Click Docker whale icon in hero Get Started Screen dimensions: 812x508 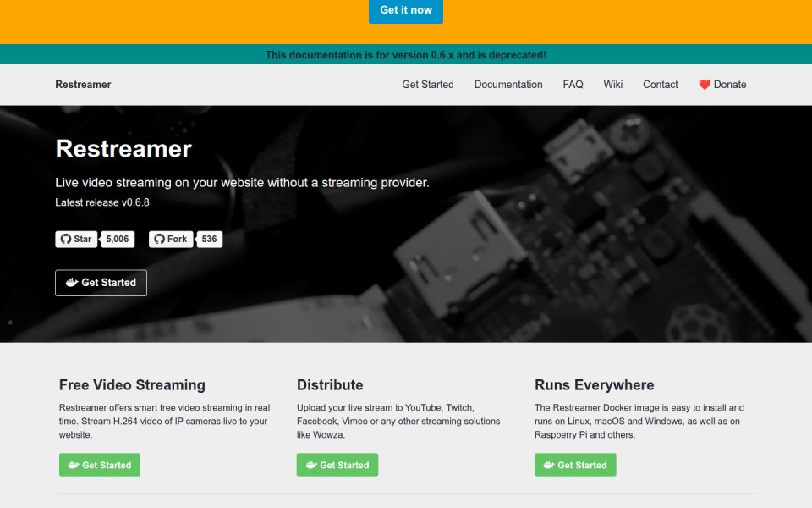coord(71,283)
